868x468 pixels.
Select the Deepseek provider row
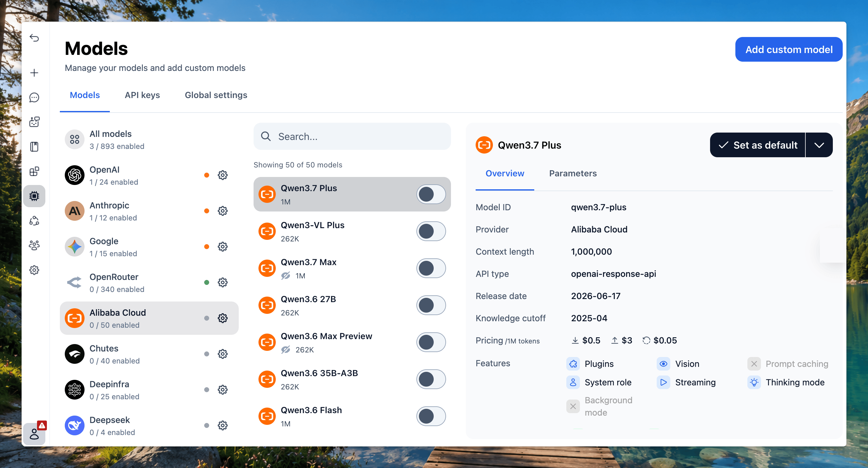(149, 425)
